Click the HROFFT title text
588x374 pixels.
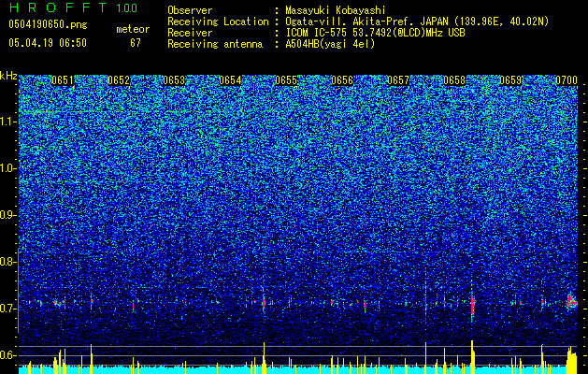click(58, 7)
